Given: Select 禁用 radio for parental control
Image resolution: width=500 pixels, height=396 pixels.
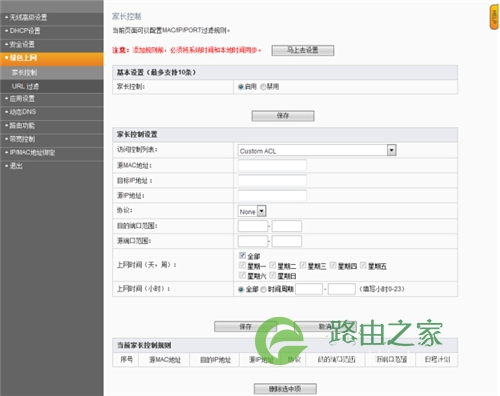Looking at the screenshot, I should click(263, 87).
